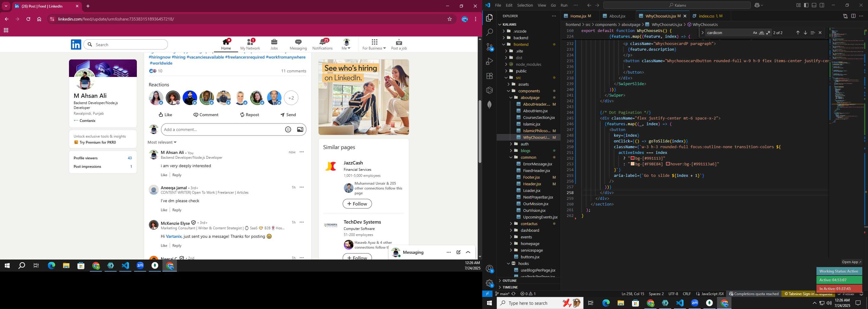This screenshot has width=868, height=309.
Task: Open My Network icon on LinkedIn
Action: pos(250,44)
